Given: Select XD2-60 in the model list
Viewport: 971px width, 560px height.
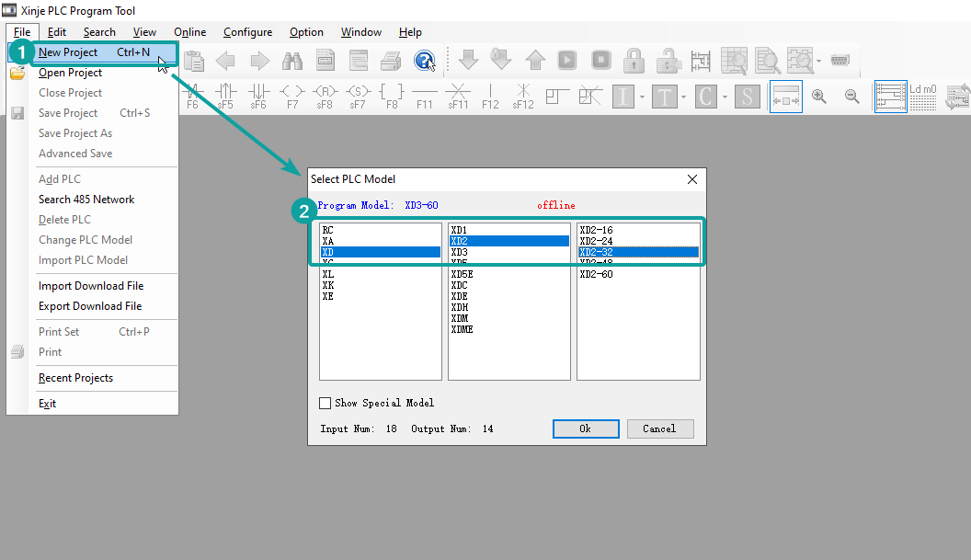Looking at the screenshot, I should pos(596,274).
